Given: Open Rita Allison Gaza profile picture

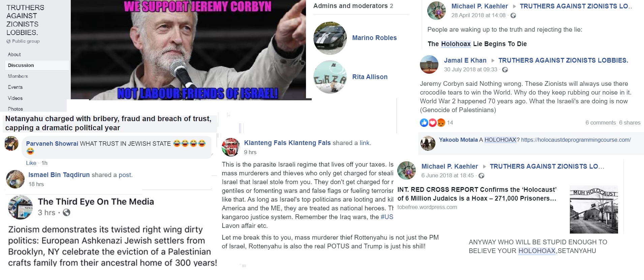Looking at the screenshot, I should point(330,77).
